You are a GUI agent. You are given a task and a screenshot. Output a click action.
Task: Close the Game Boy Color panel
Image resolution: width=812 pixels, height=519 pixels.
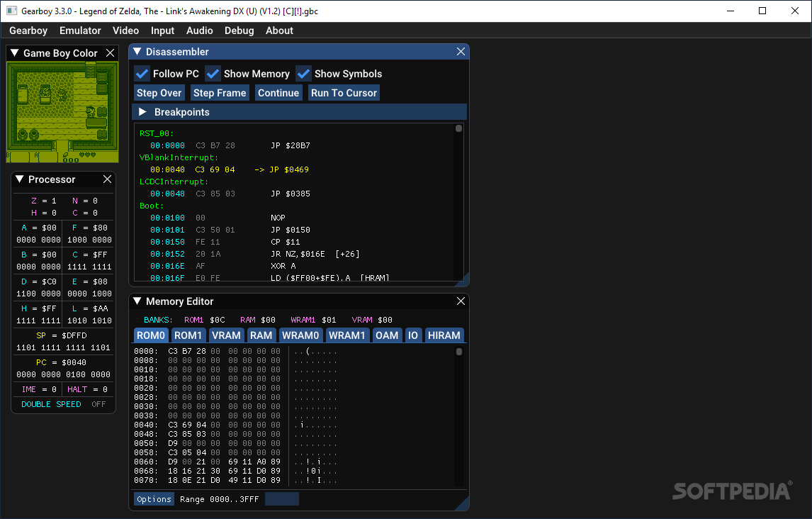pyautogui.click(x=111, y=53)
